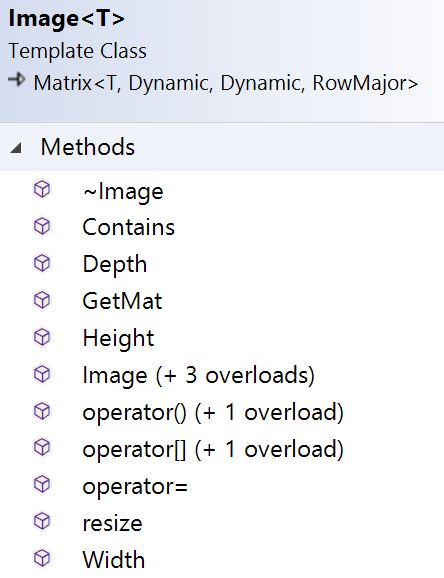Viewport: 444px width, 578px height.
Task: Click the Image<T> class title
Action: coord(66,19)
